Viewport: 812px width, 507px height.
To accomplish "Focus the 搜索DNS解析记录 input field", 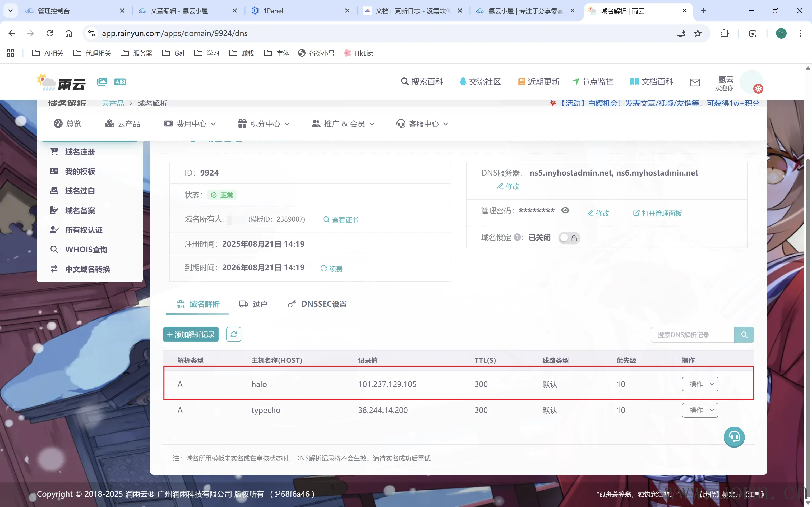I will (692, 335).
